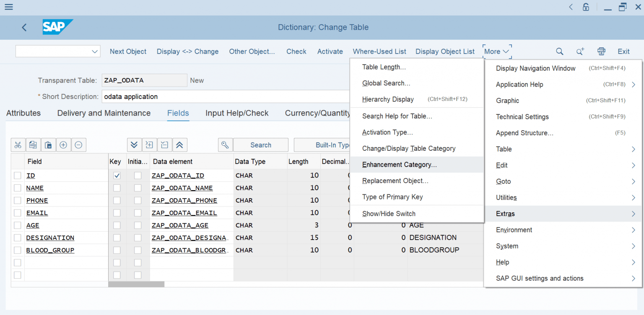Check the Initial checkbox for EMAIL
Image resolution: width=644 pixels, height=315 pixels.
[x=138, y=212]
